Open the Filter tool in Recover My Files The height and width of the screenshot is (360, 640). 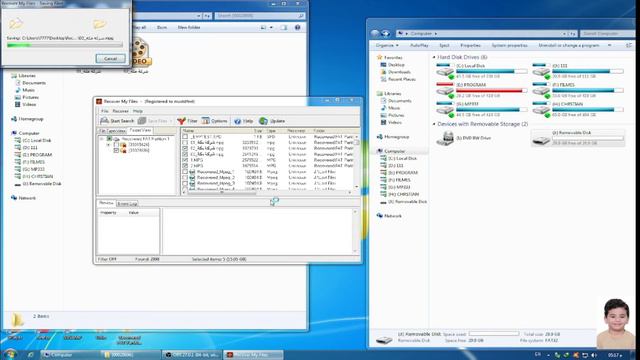(187, 121)
